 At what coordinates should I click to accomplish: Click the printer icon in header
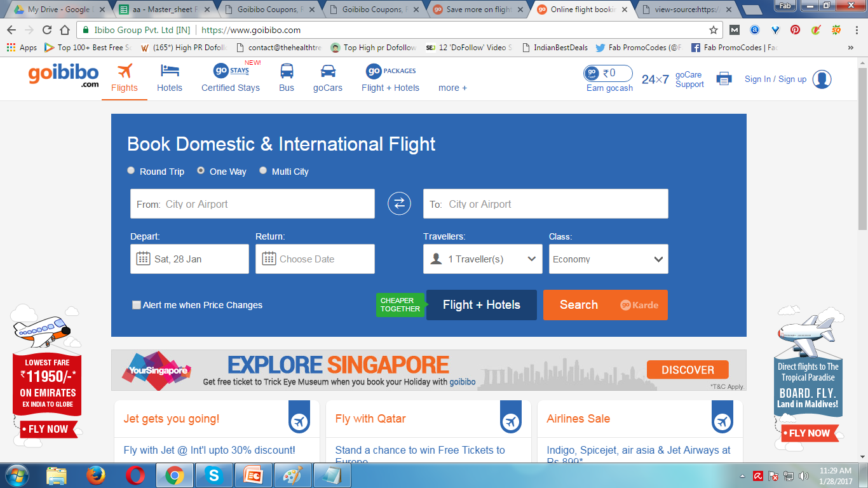[x=724, y=79]
